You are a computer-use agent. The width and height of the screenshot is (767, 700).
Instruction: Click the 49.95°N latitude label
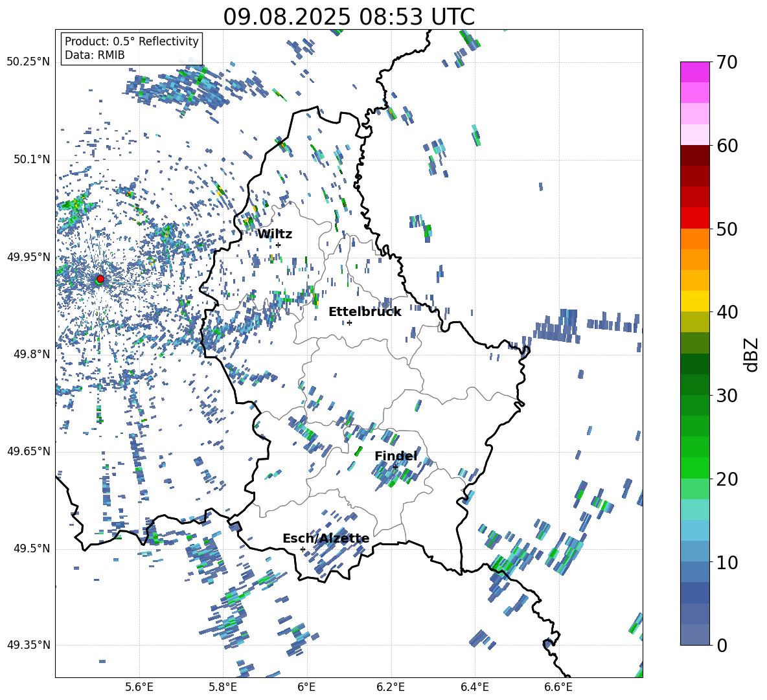pos(29,256)
